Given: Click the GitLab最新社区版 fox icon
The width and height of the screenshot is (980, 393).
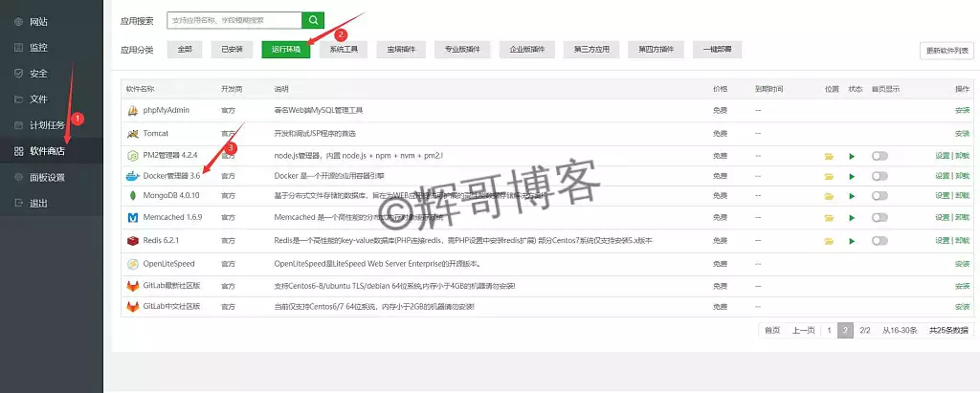Looking at the screenshot, I should tap(132, 286).
